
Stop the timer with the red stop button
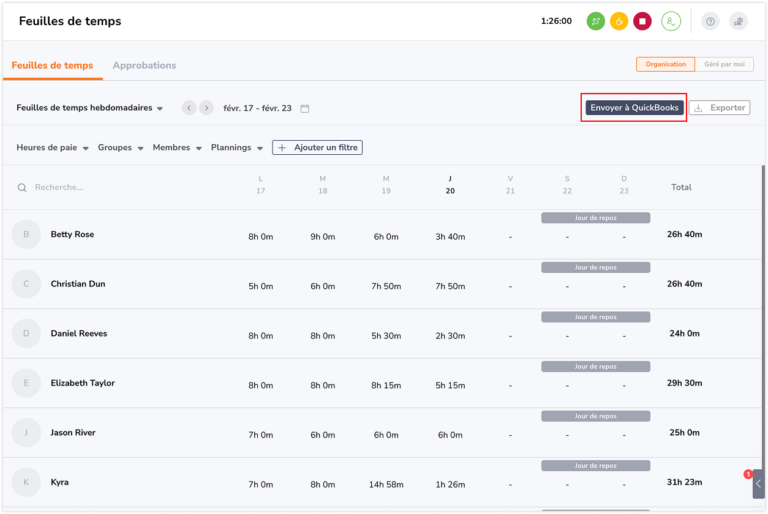(x=643, y=21)
